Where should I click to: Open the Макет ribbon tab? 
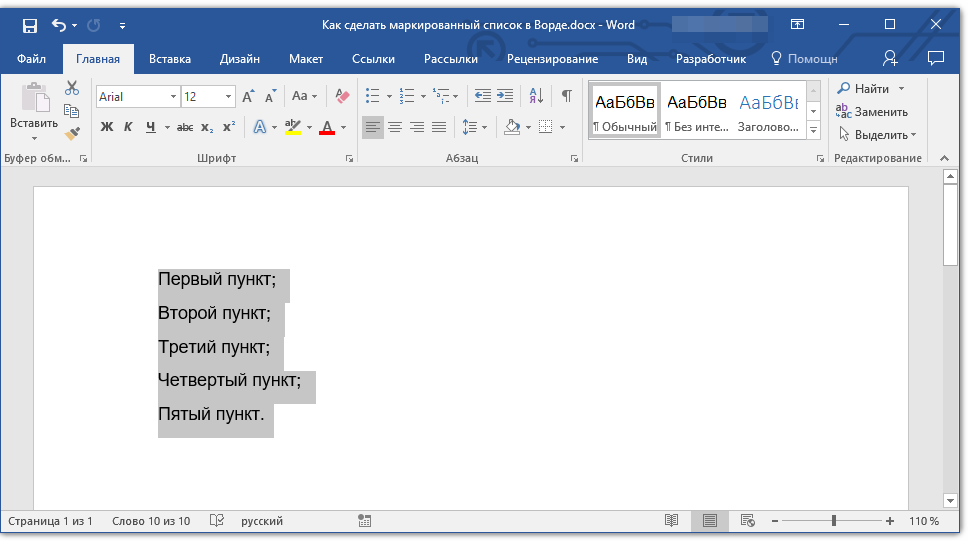(306, 59)
